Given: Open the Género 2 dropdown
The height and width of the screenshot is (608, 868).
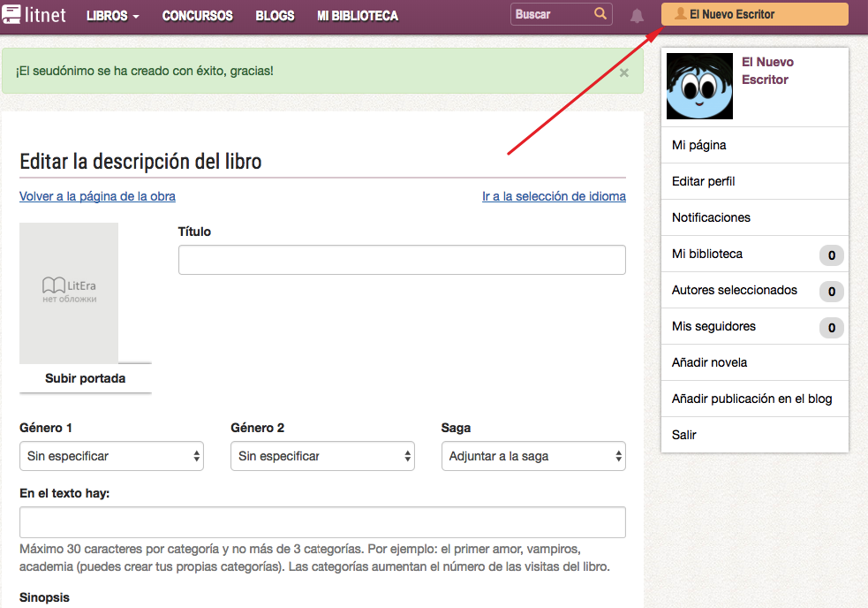Looking at the screenshot, I should (322, 456).
